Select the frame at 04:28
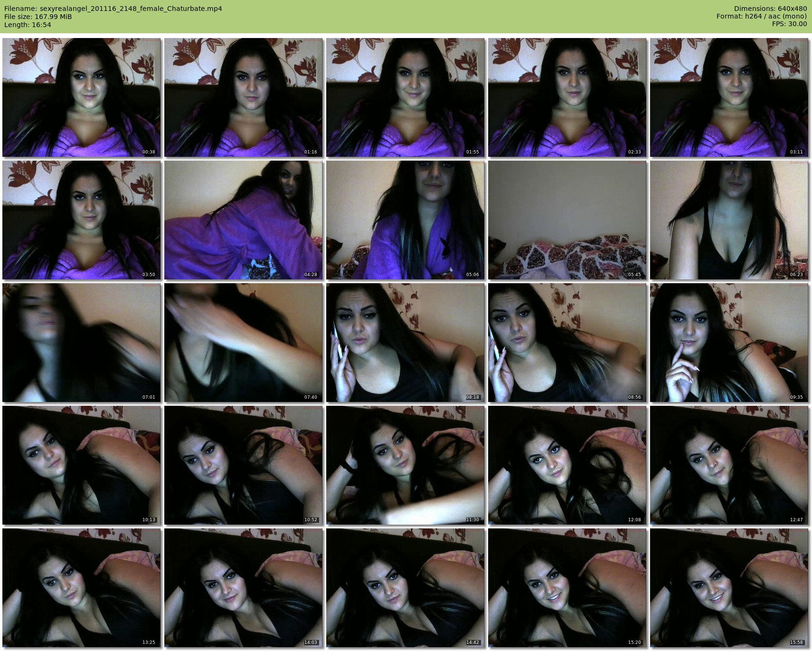The width and height of the screenshot is (812, 651). pyautogui.click(x=243, y=220)
